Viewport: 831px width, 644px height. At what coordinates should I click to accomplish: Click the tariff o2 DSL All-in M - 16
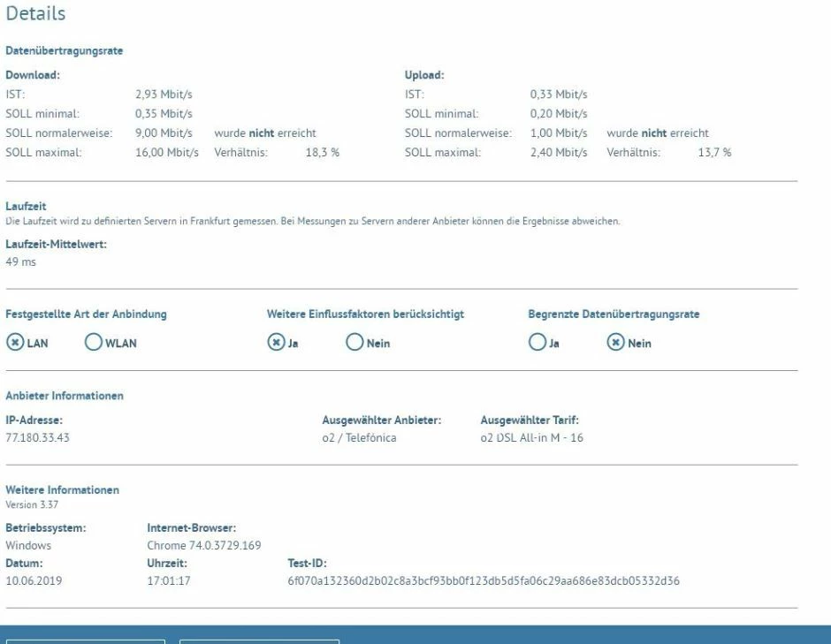531,437
